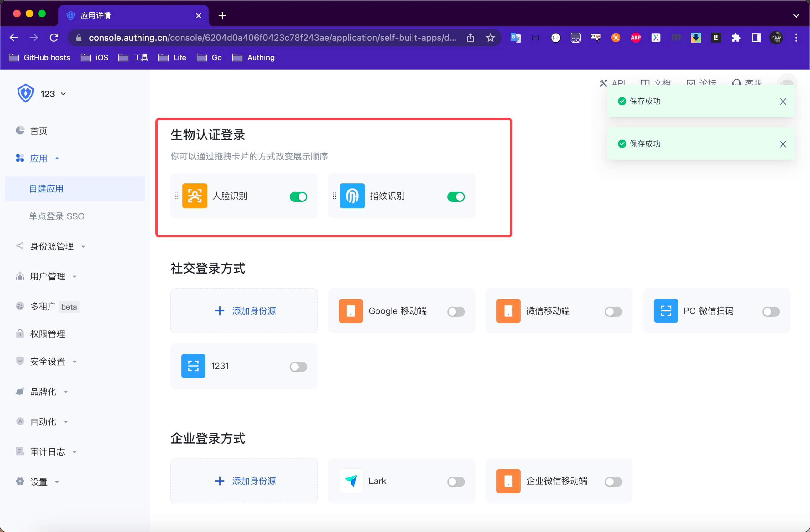The image size is (810, 532).
Task: Go to 首页 in sidebar
Action: [x=39, y=131]
